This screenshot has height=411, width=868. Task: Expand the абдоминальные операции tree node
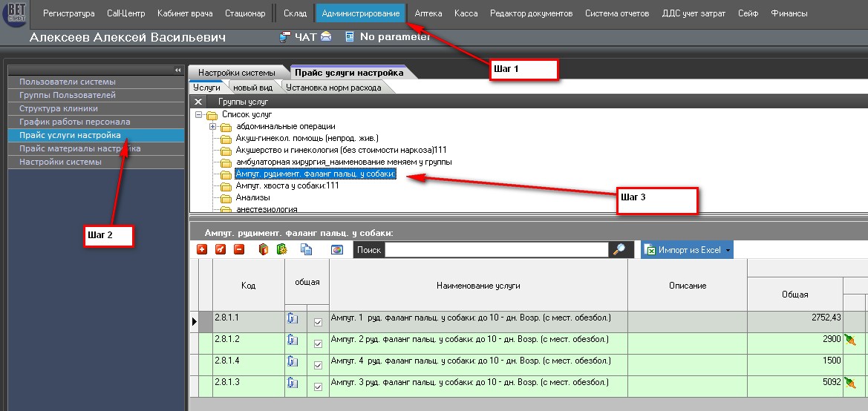pos(213,127)
